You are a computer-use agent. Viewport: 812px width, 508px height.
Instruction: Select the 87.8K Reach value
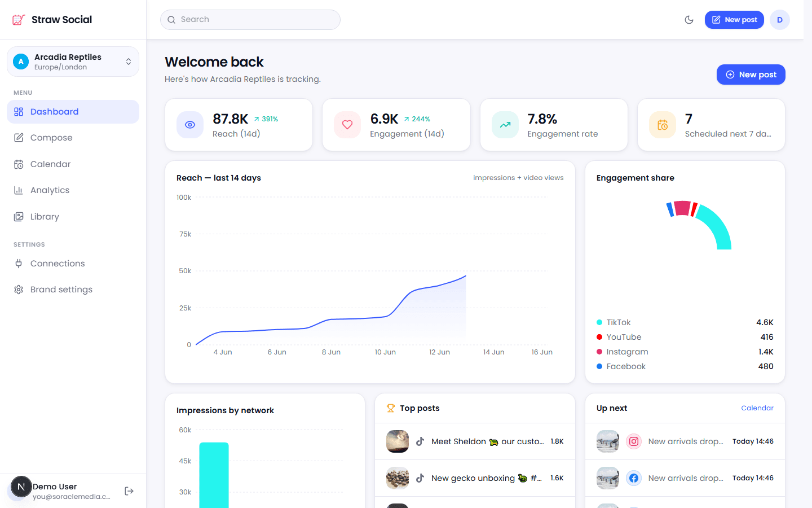(230, 119)
